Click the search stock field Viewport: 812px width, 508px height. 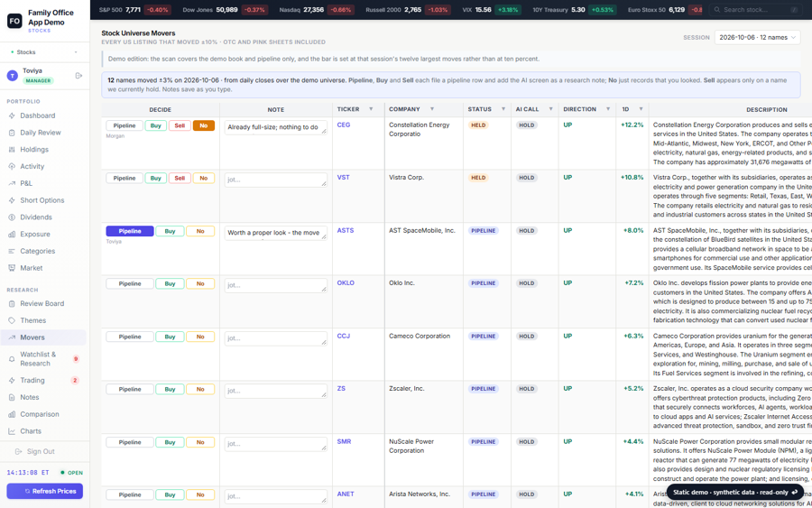(754, 10)
